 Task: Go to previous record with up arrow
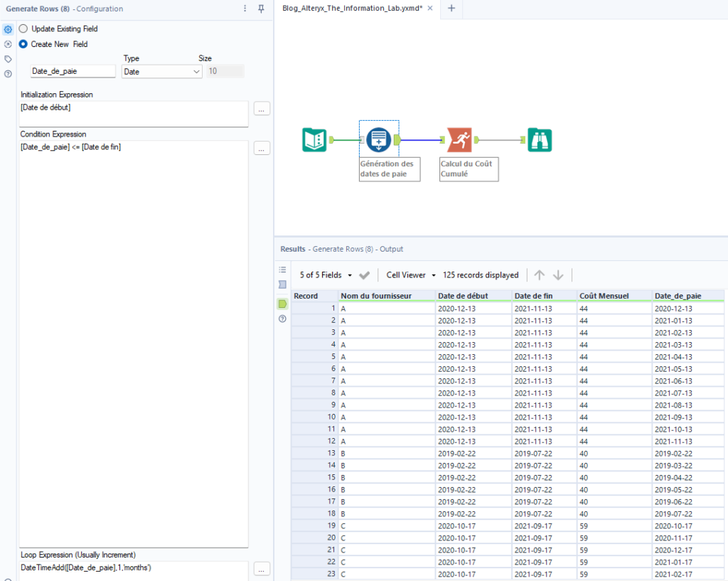pos(539,275)
